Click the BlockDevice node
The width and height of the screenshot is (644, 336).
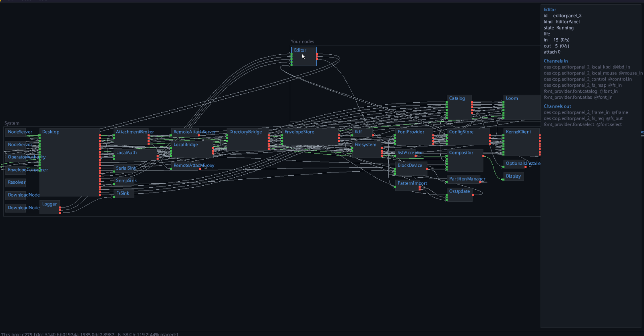tap(411, 169)
